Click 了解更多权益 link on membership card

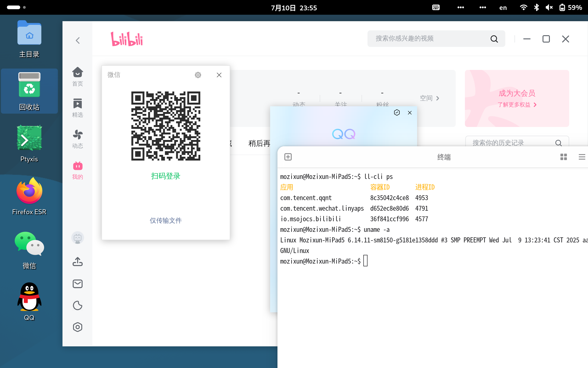coord(517,105)
